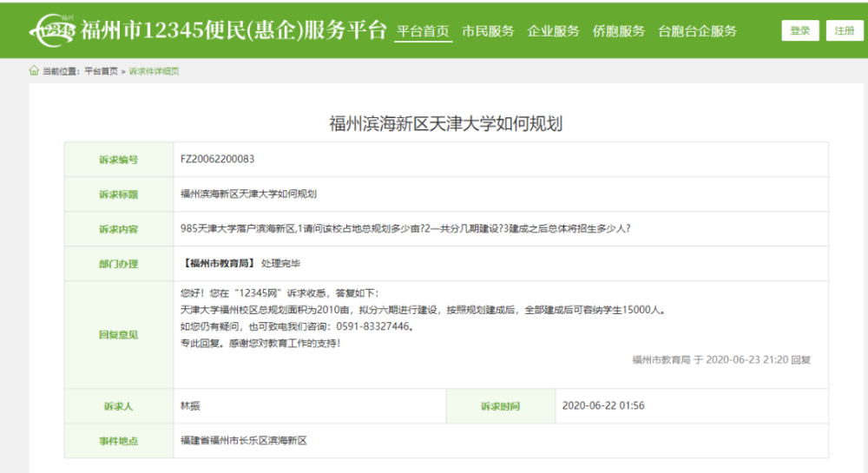This screenshot has width=868, height=473.
Task: Click 诉求件详细页 breadcrumb link
Action: point(154,71)
